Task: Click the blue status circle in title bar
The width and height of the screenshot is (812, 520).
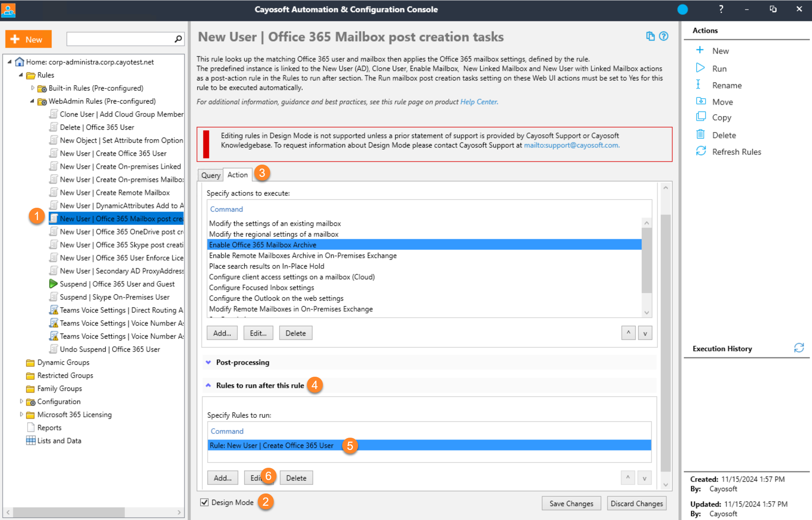Action: point(682,9)
